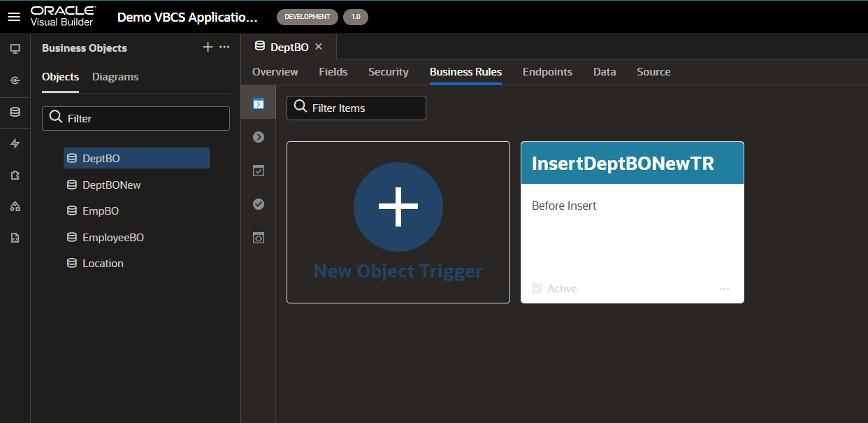This screenshot has height=423, width=868.
Task: Select the Business Rules tab
Action: (x=465, y=72)
